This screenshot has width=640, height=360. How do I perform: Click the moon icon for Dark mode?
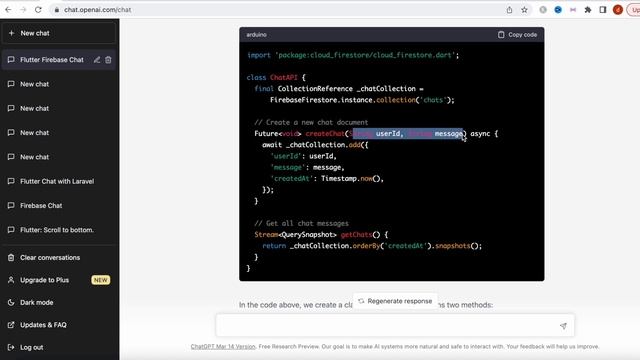(x=11, y=302)
